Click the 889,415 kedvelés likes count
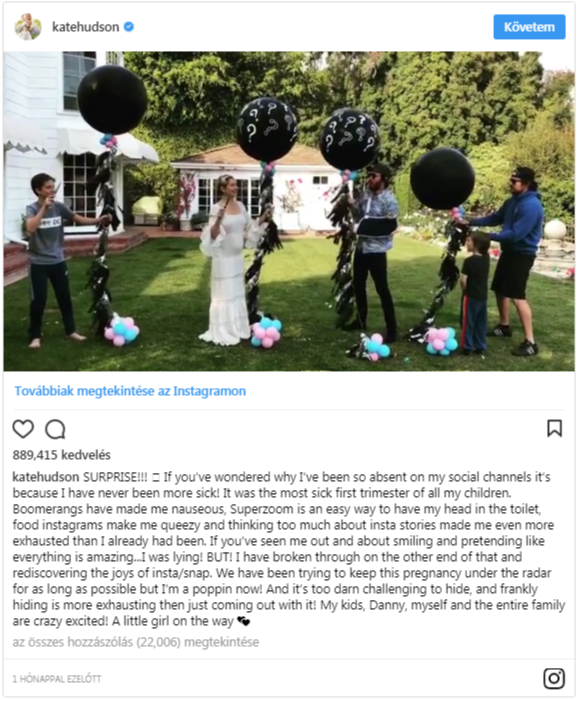The image size is (582, 701). click(x=62, y=455)
